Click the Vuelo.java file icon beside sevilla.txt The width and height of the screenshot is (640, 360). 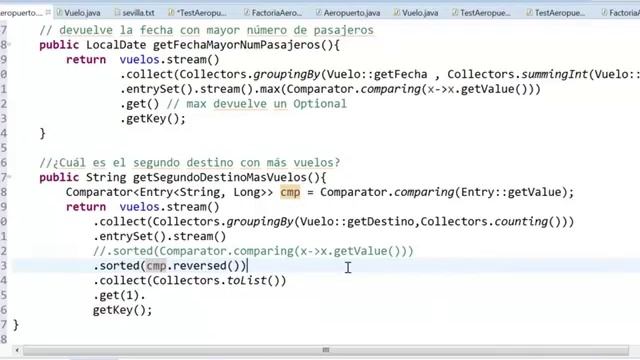60,13
